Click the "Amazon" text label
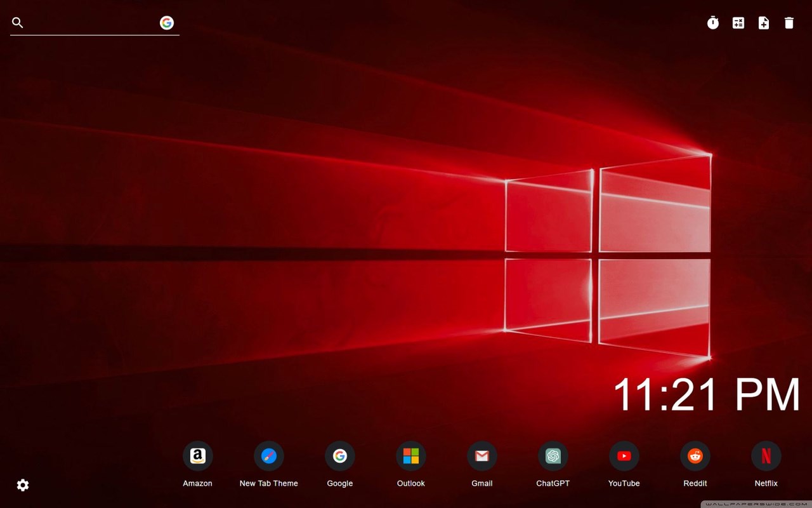812x508 pixels. 198,483
